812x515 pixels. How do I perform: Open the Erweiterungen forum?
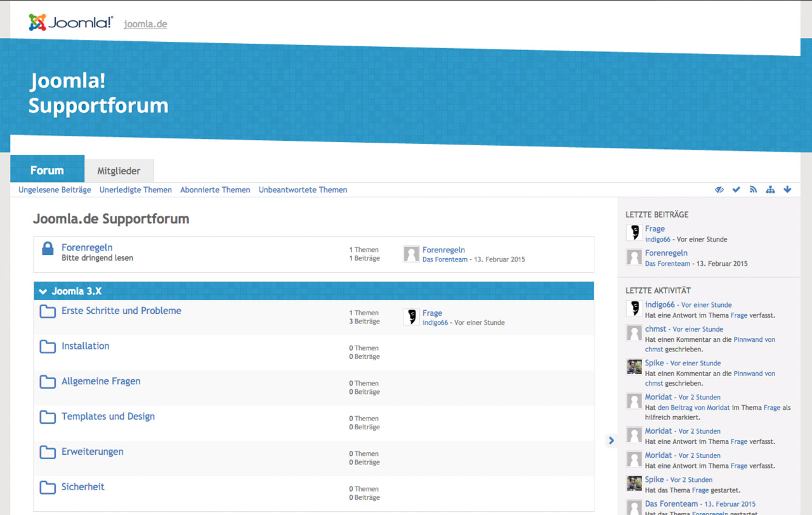click(93, 452)
